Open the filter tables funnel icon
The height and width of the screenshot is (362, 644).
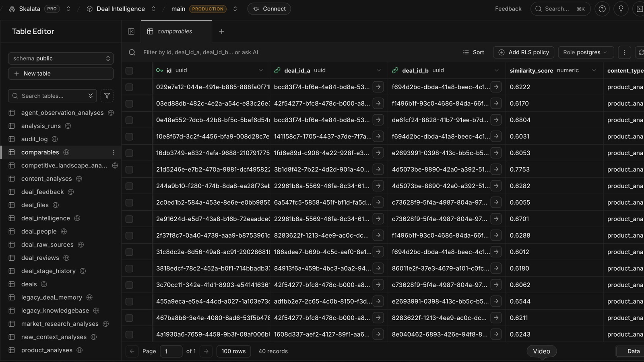tap(107, 96)
